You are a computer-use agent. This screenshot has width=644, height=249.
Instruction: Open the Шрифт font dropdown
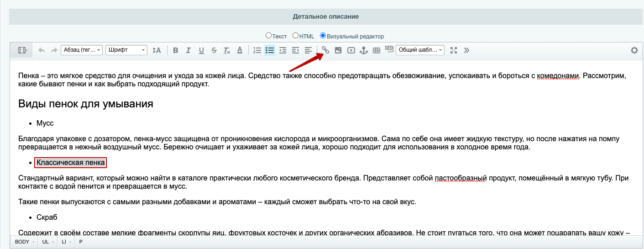126,50
